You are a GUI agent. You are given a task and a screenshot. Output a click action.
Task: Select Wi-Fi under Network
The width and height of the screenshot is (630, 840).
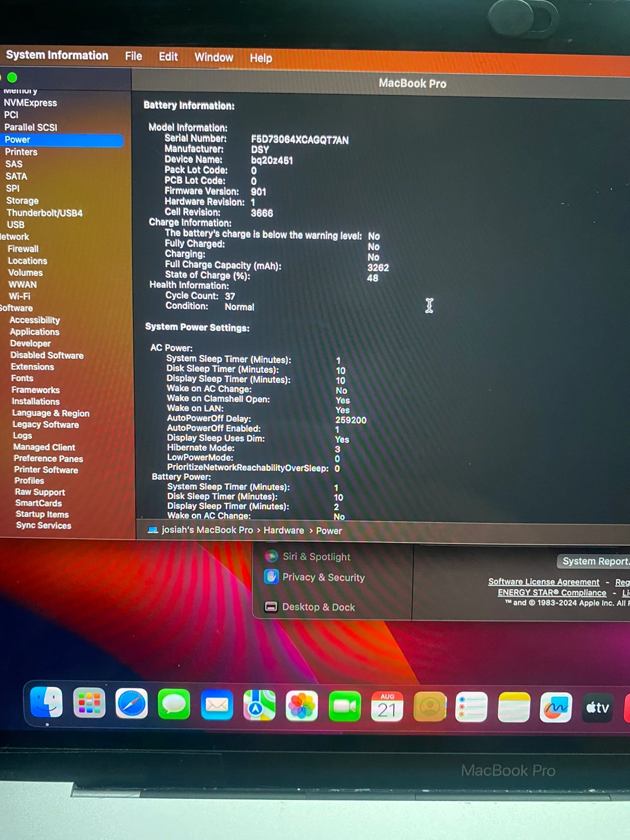tap(19, 296)
